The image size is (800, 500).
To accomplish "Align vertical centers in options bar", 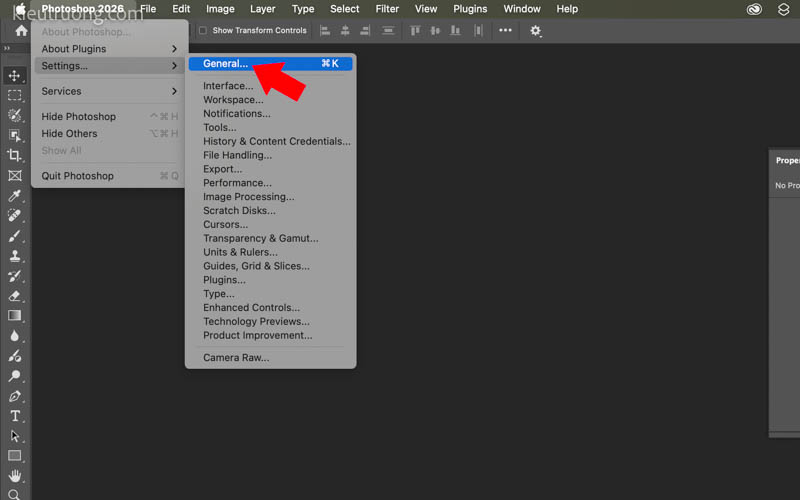I will pyautogui.click(x=435, y=31).
